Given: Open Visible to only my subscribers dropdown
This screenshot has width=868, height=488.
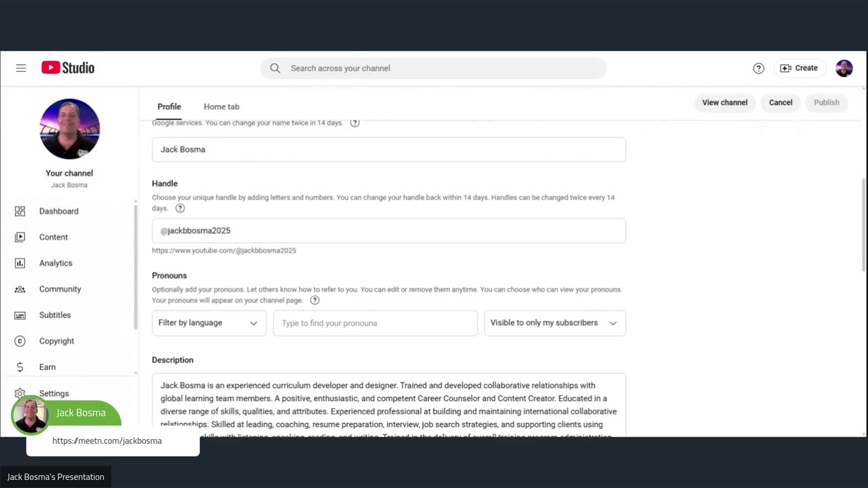Looking at the screenshot, I should [x=555, y=323].
